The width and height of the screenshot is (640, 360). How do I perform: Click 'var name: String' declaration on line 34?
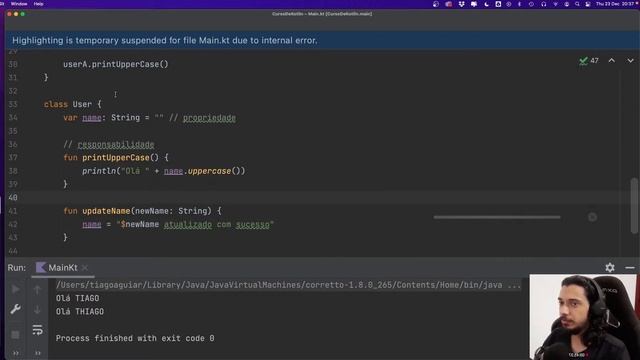pyautogui.click(x=102, y=118)
